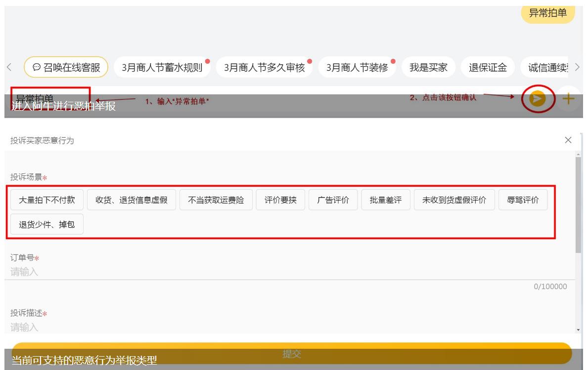Select 大量拍下不付款 complaint scenario
The width and height of the screenshot is (588, 370).
click(47, 200)
